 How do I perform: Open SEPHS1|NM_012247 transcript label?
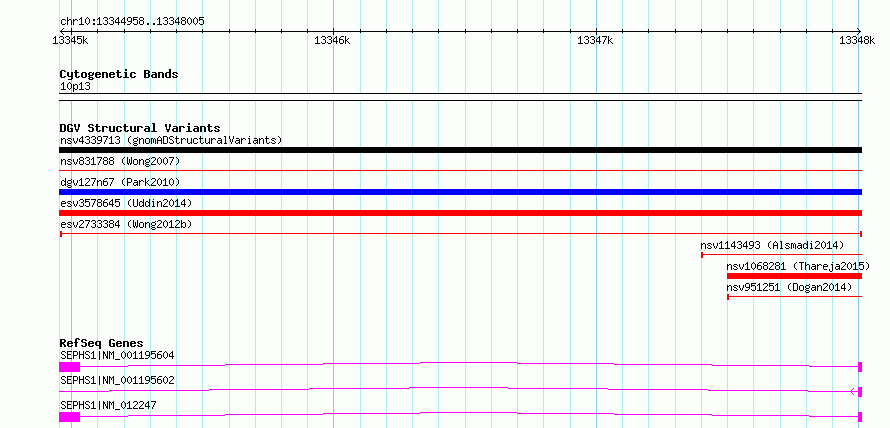pos(108,405)
